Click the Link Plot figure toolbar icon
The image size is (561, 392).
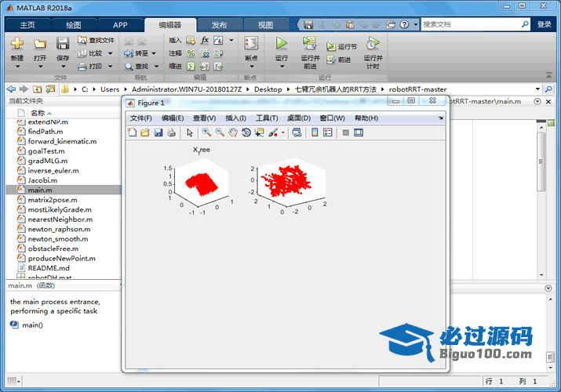tap(297, 132)
